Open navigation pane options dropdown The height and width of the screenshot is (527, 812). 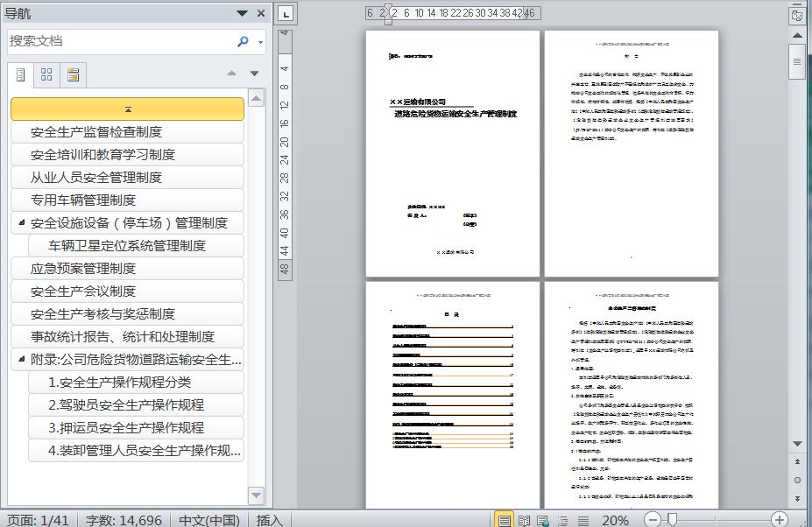[242, 13]
